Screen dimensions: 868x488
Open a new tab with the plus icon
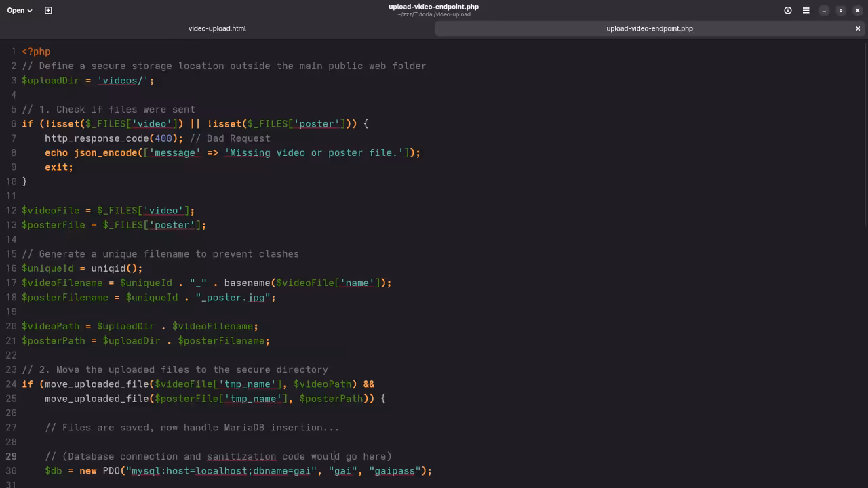(x=47, y=10)
